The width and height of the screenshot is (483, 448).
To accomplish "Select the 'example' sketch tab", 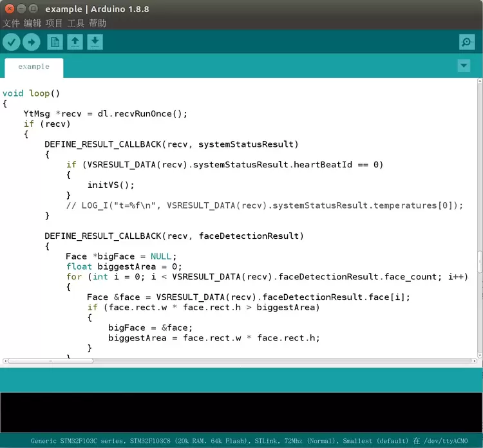I will 33,67.
